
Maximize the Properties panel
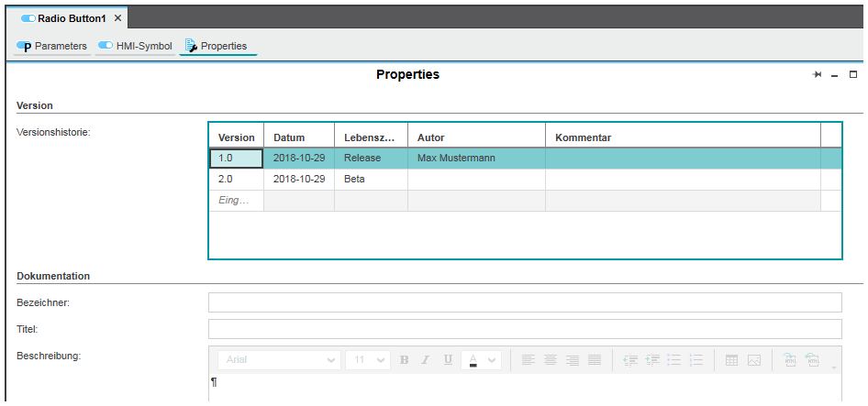[853, 74]
